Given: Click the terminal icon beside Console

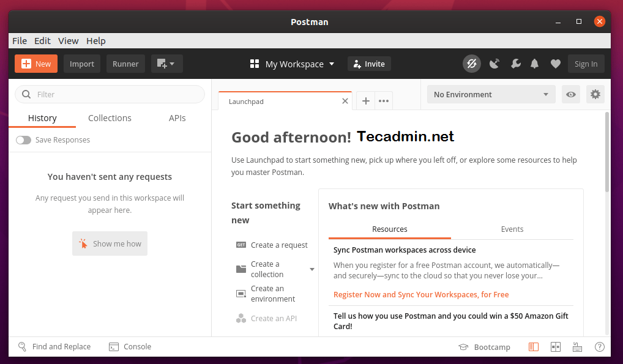Looking at the screenshot, I should pyautogui.click(x=114, y=347).
